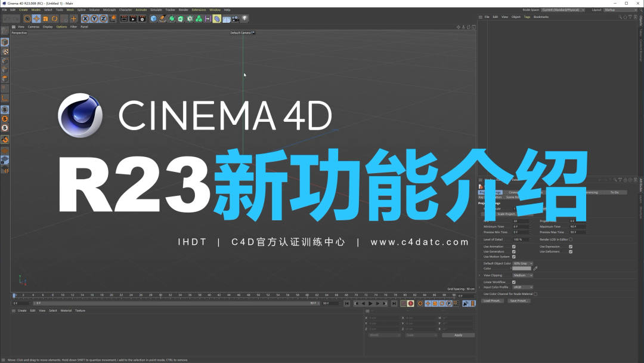644x363 pixels.
Task: Open Material Manager Create menu
Action: pyautogui.click(x=22, y=310)
